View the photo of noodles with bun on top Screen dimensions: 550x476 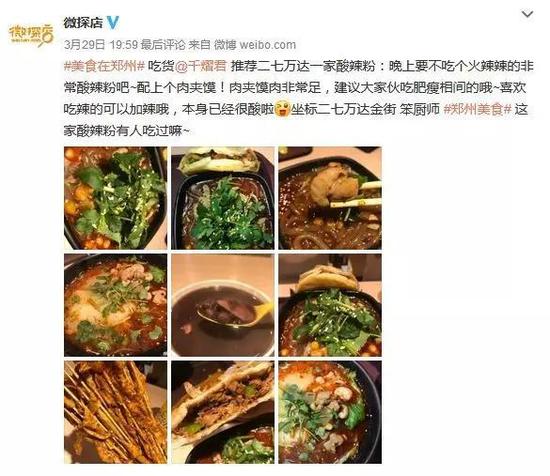223,198
